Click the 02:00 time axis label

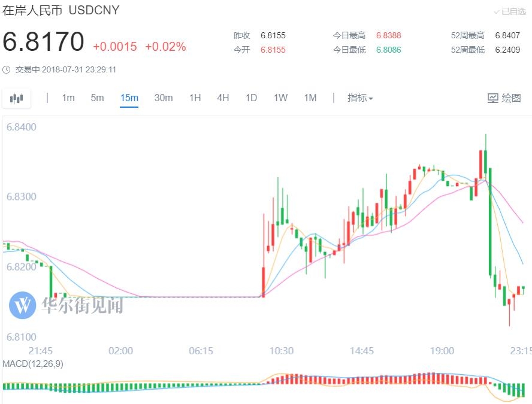coord(120,351)
